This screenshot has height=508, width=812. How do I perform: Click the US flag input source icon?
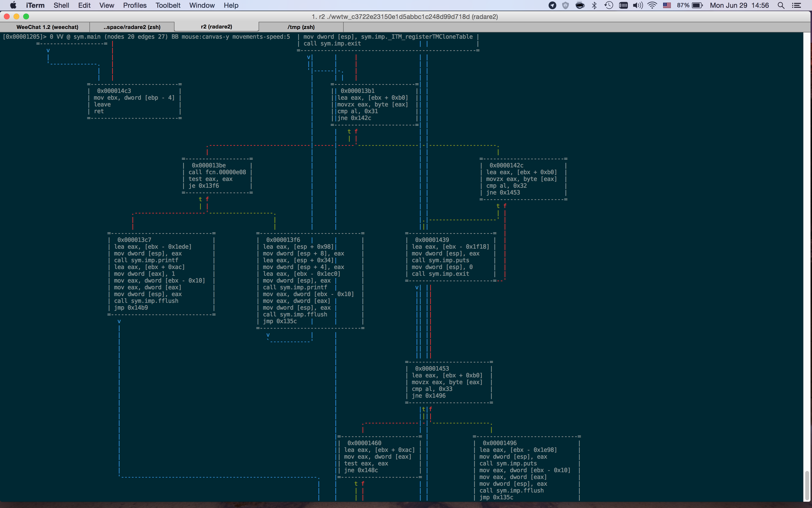(667, 5)
